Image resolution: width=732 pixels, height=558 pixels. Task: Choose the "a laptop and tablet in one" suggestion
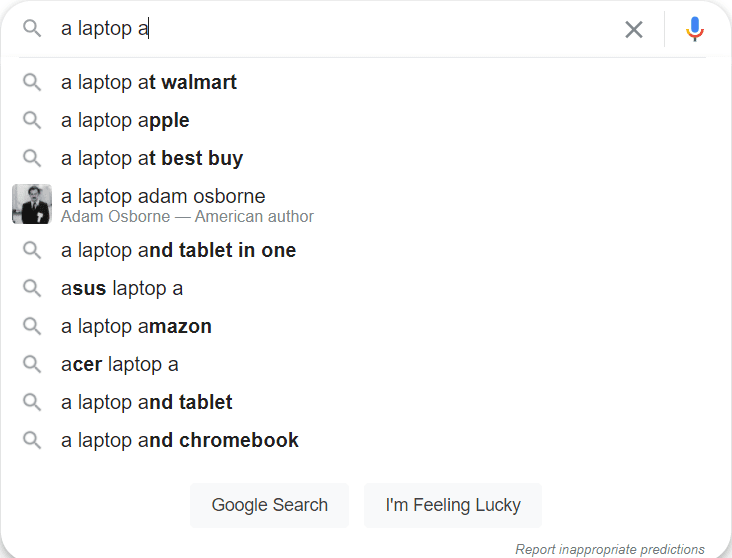[178, 250]
